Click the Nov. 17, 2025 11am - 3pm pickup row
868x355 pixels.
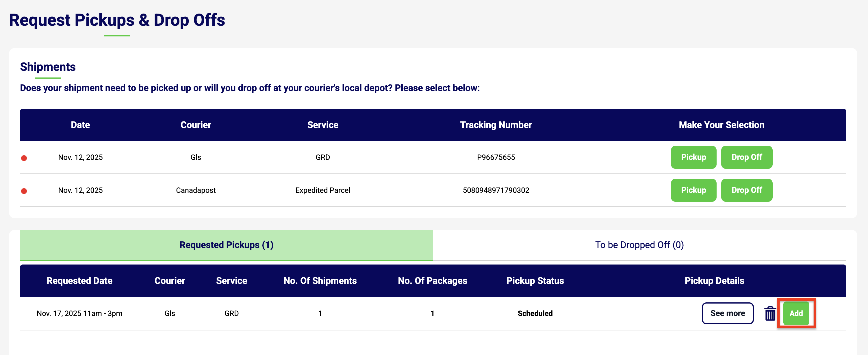coord(79,313)
